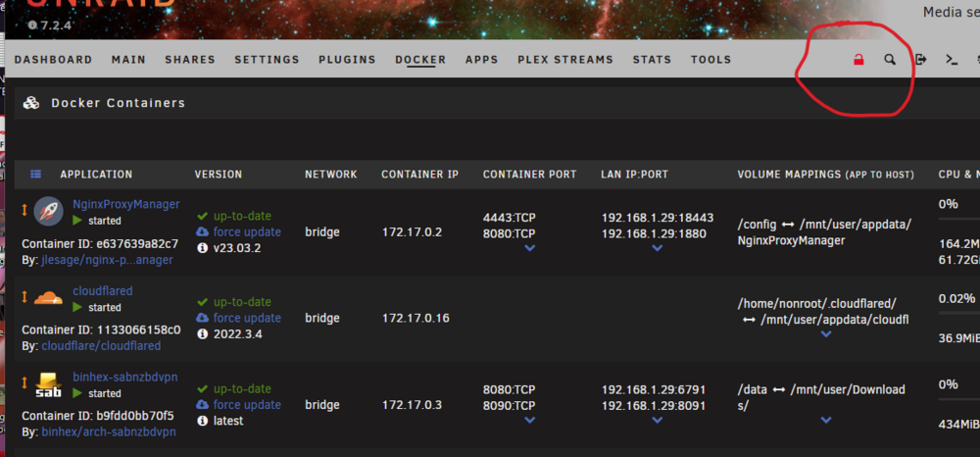Expand container ports for NginxProxyManager
The height and width of the screenshot is (457, 980).
(x=529, y=248)
